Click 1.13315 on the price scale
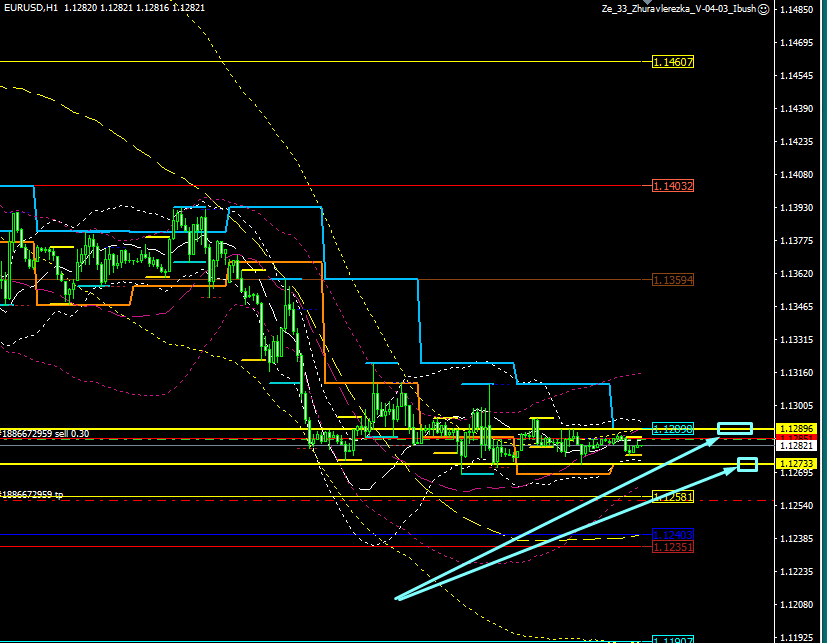 pos(796,340)
